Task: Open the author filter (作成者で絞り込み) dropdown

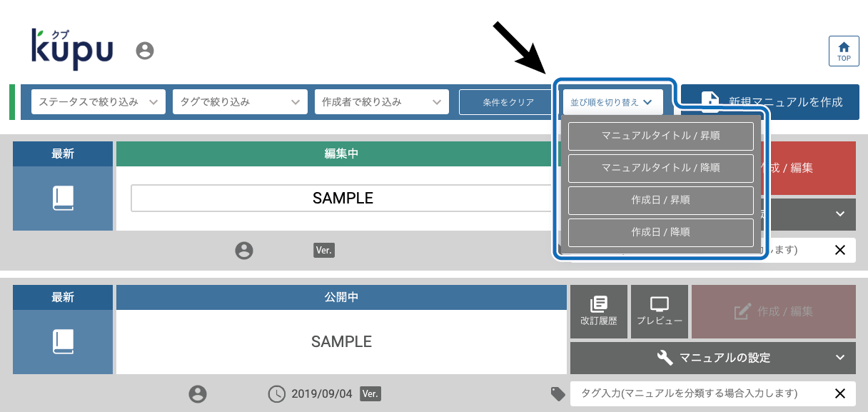Action: pos(382,102)
